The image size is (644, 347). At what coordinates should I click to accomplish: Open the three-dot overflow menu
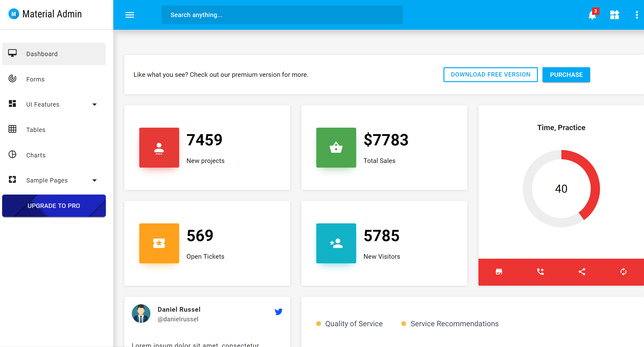coord(637,15)
